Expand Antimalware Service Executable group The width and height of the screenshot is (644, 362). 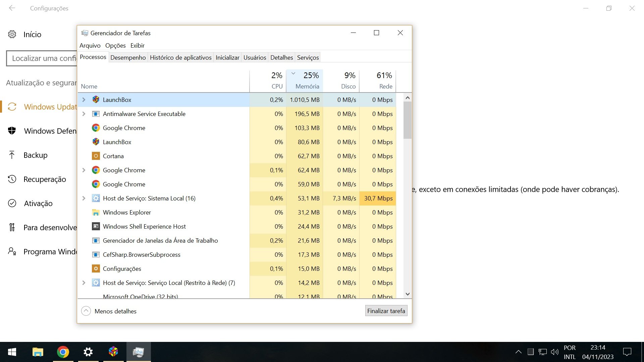pyautogui.click(x=84, y=114)
